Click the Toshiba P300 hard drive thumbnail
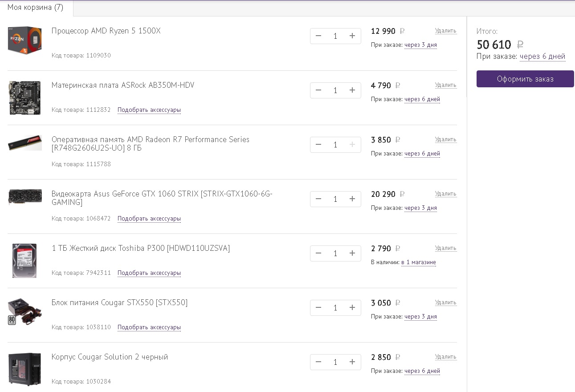Screen dimensions: 575x392 pos(24,261)
